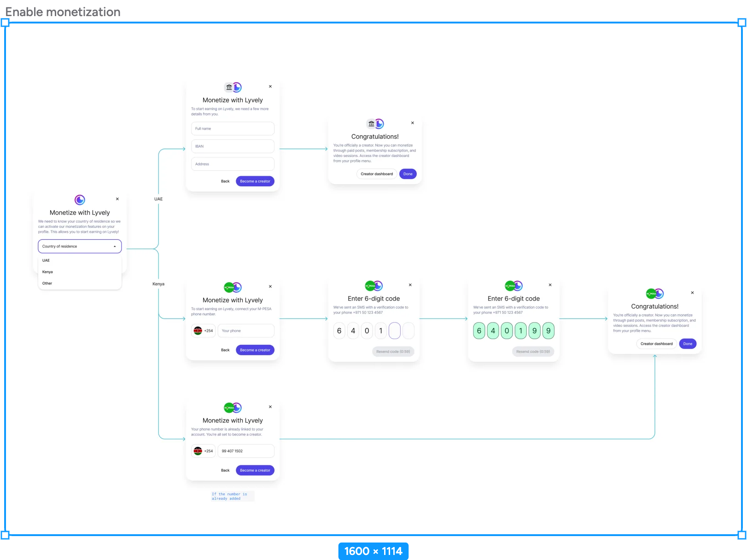Click Done in M-PESA congratulations card
Screen dimensions: 747x560
[688, 344]
